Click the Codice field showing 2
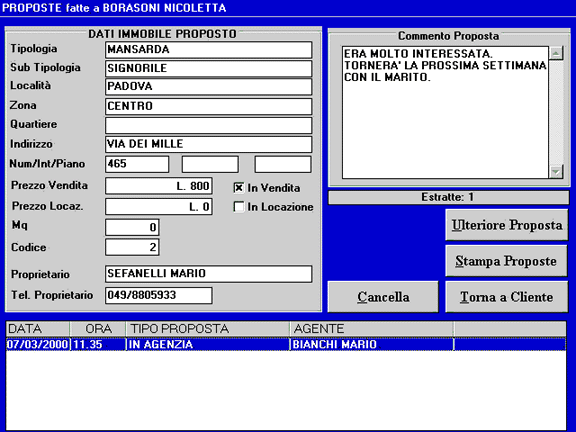Viewport: 576px width, 432px height. (x=132, y=247)
